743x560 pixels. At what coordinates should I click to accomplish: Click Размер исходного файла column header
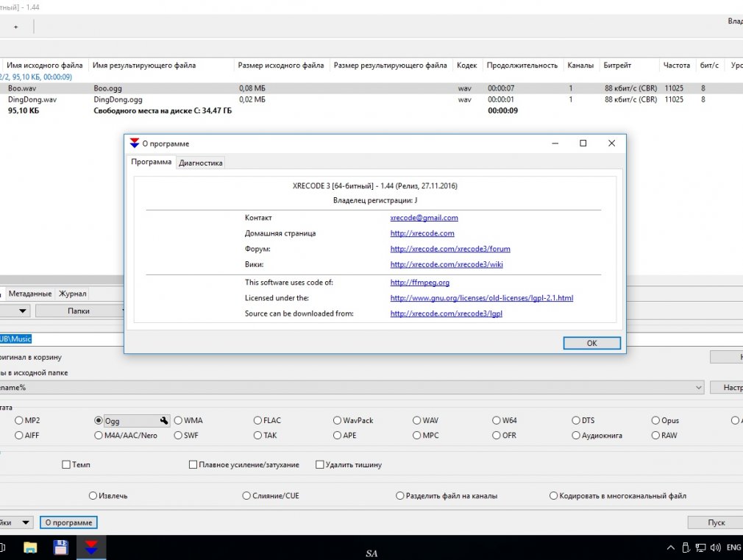pyautogui.click(x=280, y=65)
